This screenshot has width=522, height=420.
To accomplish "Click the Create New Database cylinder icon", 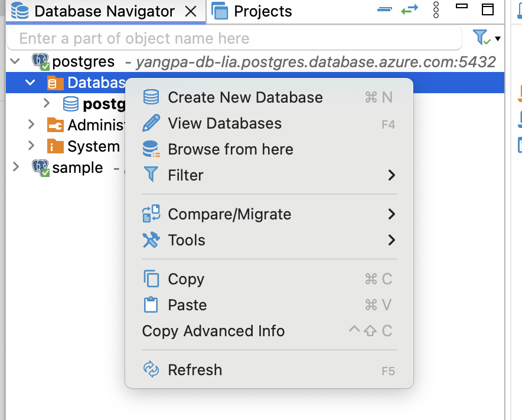I will coord(151,97).
